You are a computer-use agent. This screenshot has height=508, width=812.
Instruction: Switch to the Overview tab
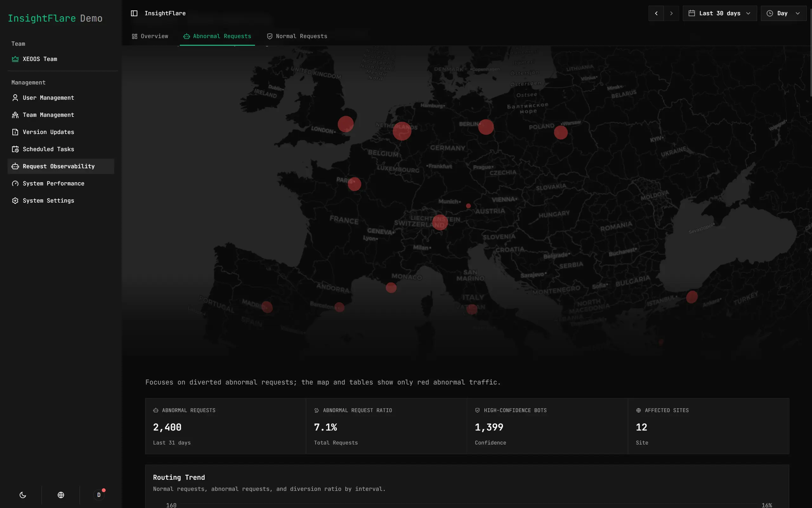coord(150,36)
